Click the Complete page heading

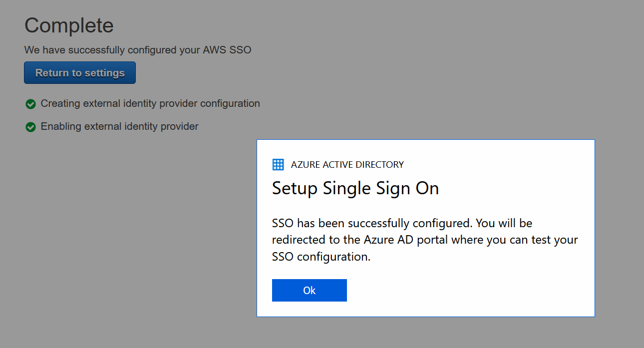tap(69, 25)
